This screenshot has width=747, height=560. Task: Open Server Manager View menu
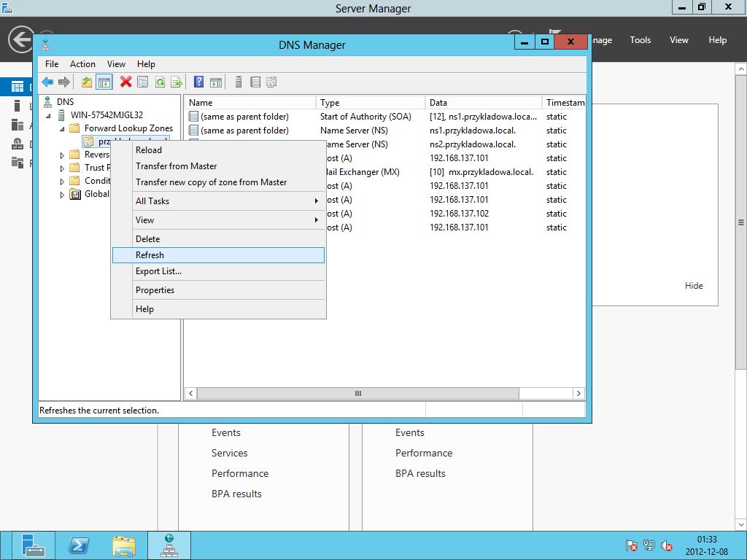679,40
